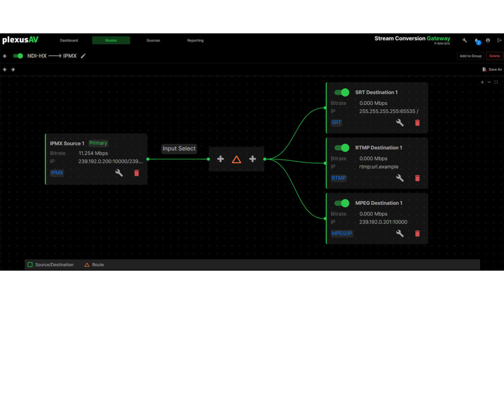Click the Add to Group button

pyautogui.click(x=470, y=56)
